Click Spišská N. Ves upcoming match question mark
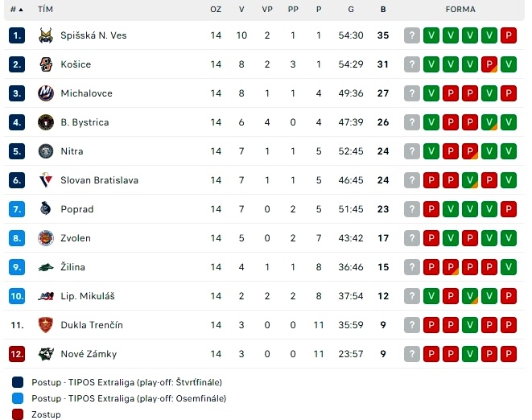Screen dimensions: 532x420 click(412, 35)
